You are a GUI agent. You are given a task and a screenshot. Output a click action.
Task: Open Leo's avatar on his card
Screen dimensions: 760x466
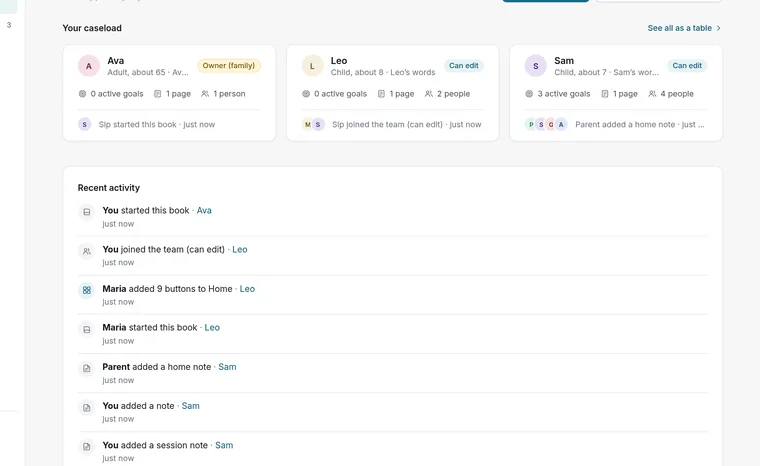(x=312, y=66)
